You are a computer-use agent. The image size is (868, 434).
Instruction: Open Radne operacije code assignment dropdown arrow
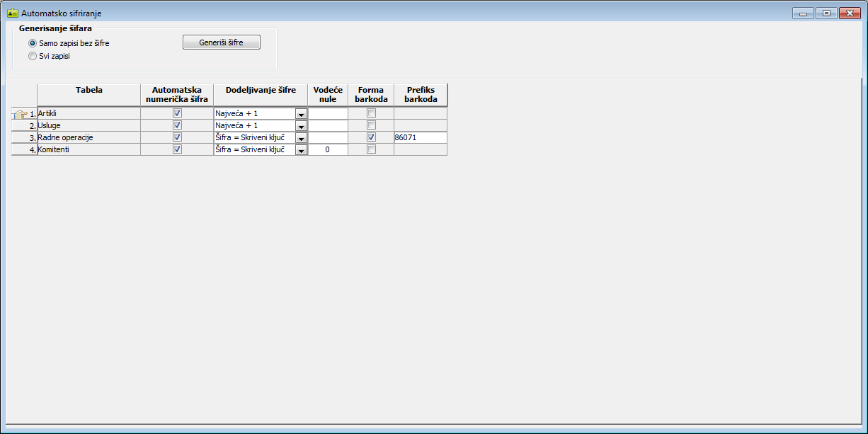point(301,138)
